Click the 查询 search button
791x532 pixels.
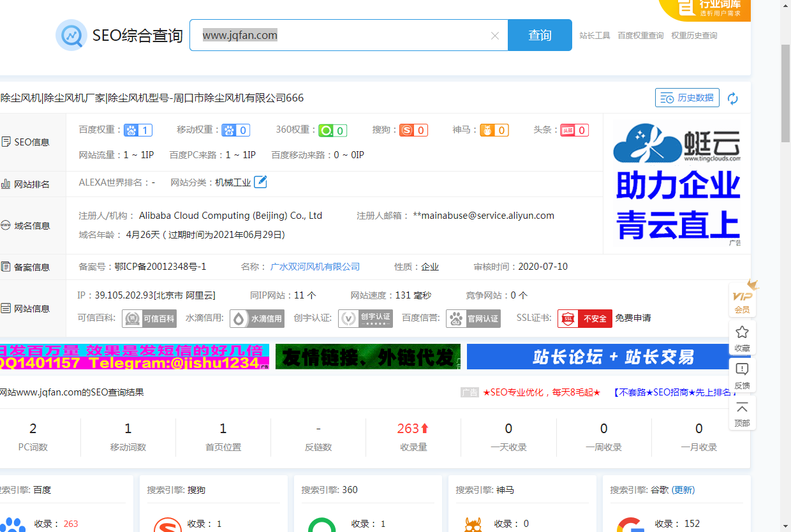click(x=540, y=35)
